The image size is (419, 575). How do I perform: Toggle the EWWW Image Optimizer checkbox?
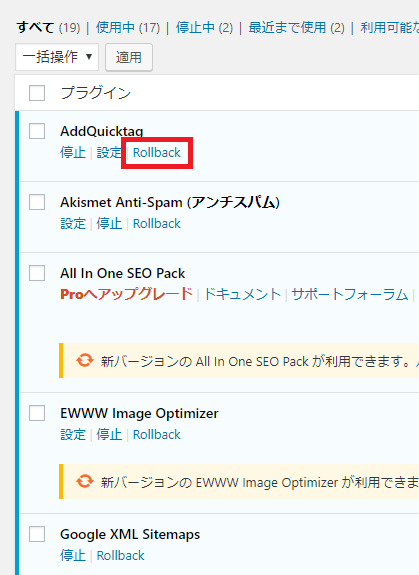37,413
